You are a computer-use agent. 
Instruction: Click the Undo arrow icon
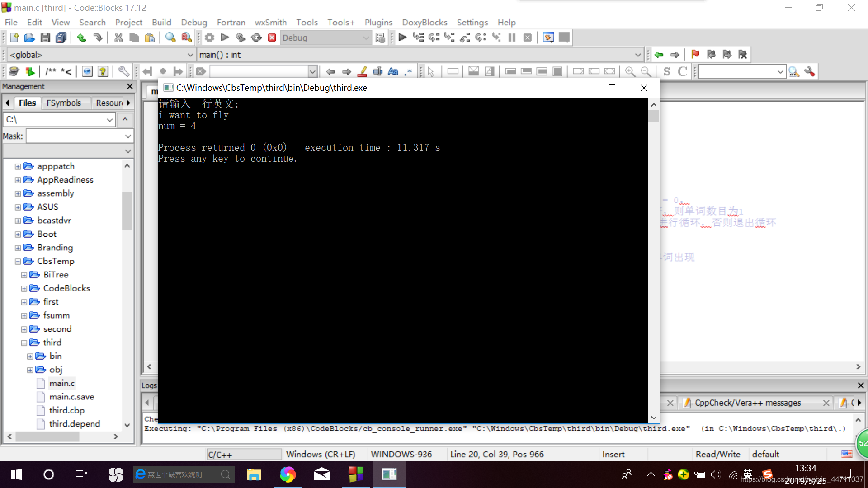click(x=82, y=38)
